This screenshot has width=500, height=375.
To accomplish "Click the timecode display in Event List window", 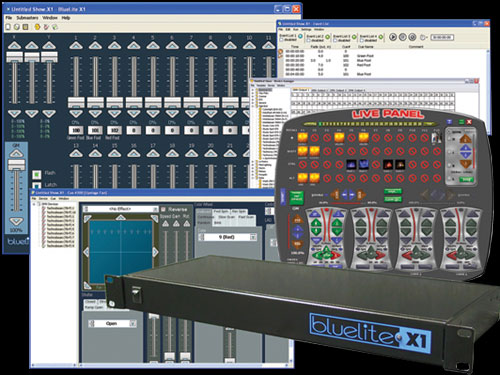I will click(x=442, y=37).
